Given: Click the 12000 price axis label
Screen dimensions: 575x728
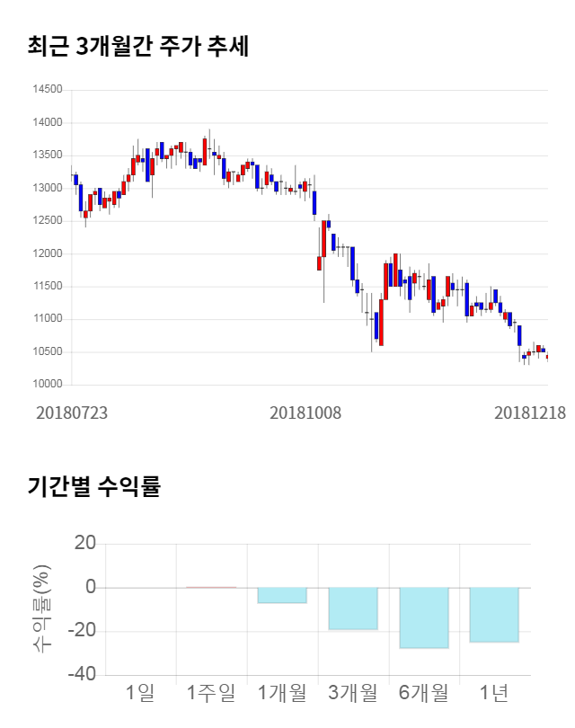Looking at the screenshot, I should pyautogui.click(x=47, y=253).
